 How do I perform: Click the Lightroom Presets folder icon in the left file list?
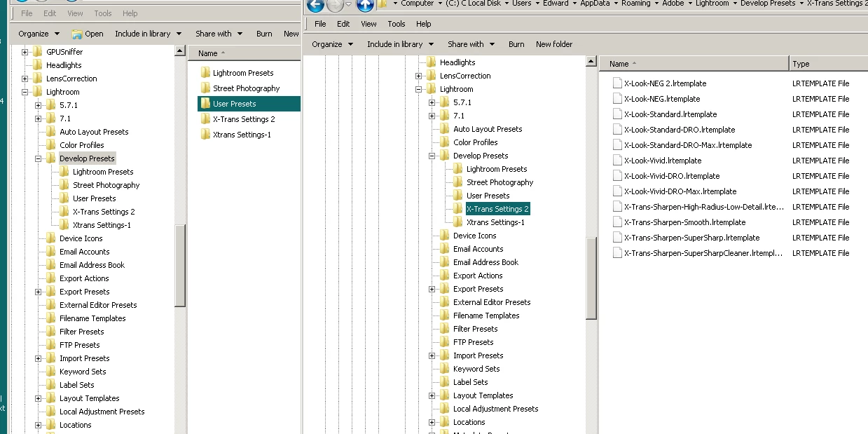click(205, 73)
